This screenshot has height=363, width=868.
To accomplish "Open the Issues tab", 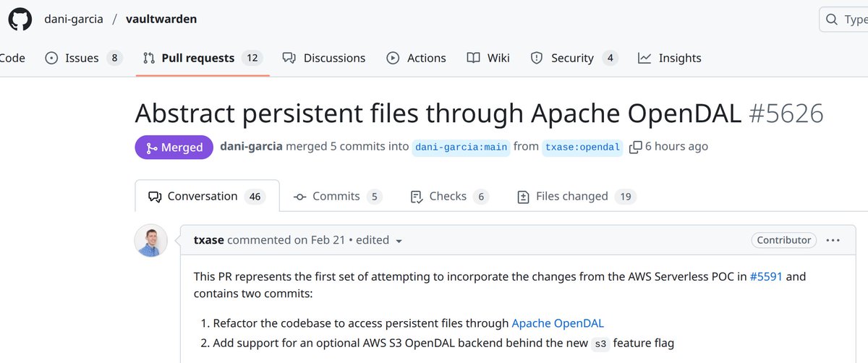I will (83, 58).
